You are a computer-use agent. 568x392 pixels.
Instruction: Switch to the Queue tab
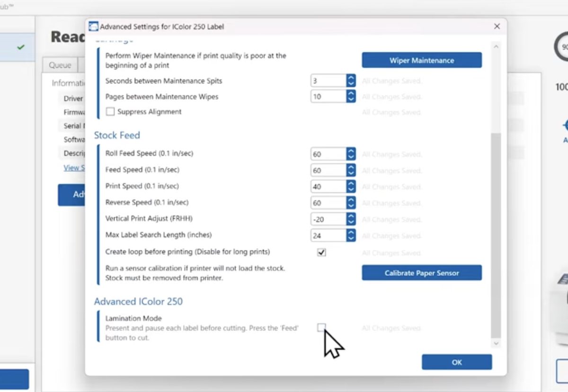pos(60,65)
